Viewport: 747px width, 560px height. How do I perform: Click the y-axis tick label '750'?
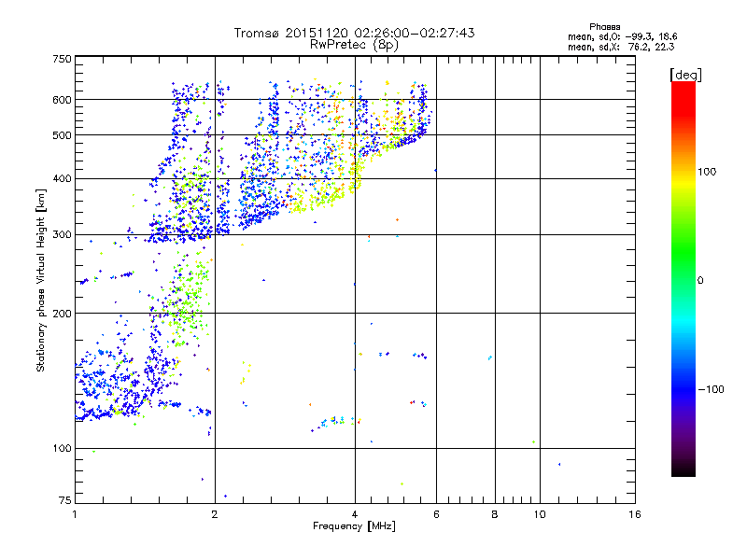click(x=62, y=59)
